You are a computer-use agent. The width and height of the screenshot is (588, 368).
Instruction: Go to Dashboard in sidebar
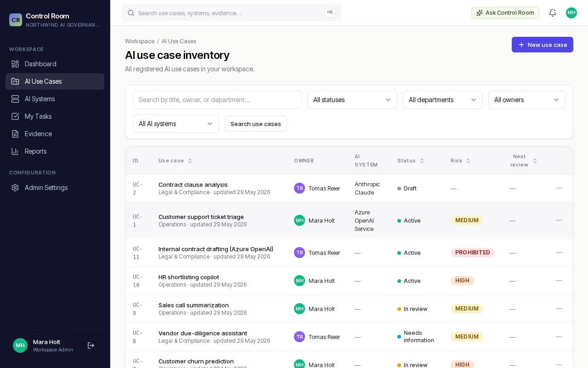coord(55,64)
